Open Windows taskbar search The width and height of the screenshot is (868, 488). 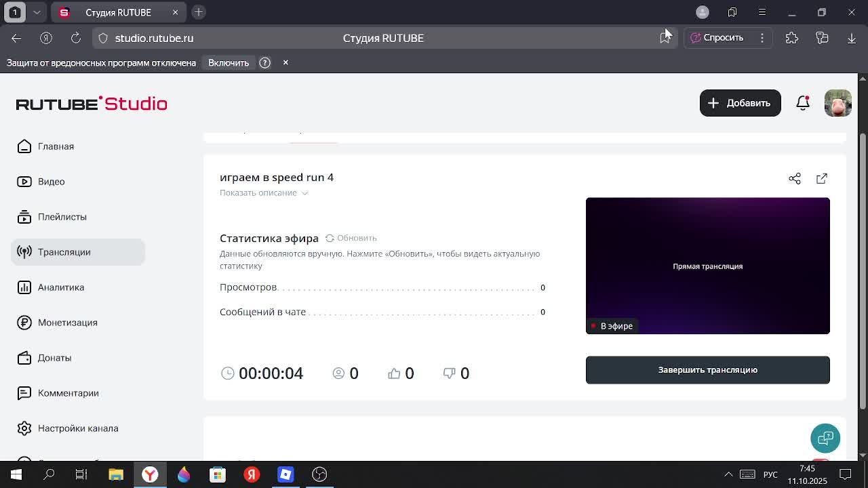(49, 474)
